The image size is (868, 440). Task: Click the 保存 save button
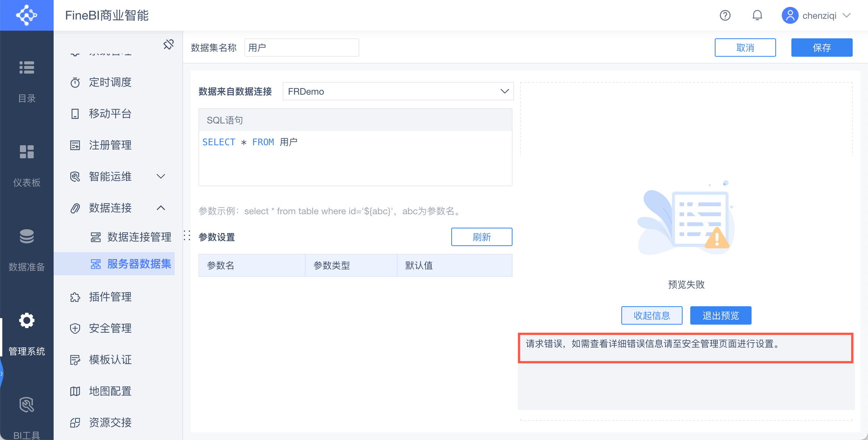point(822,48)
